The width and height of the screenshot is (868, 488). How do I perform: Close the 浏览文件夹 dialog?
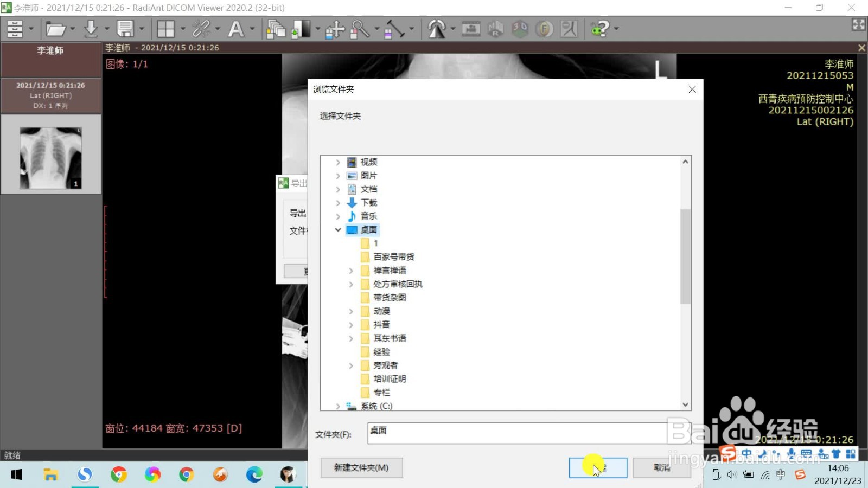pyautogui.click(x=692, y=89)
